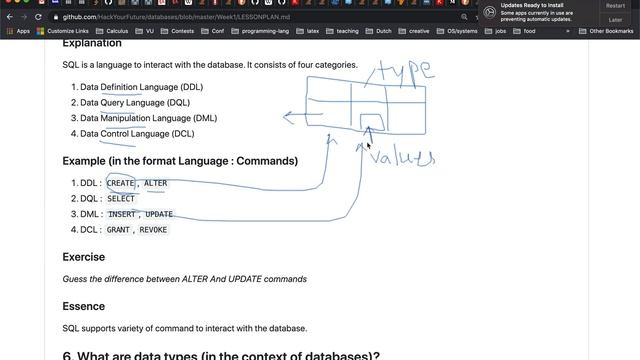Viewport: 640px width, 360px height.
Task: Click the UPDATE code snippet
Action: click(x=159, y=214)
